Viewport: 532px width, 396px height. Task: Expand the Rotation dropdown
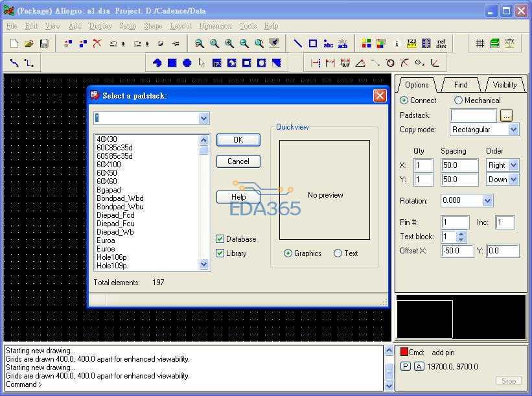point(487,201)
